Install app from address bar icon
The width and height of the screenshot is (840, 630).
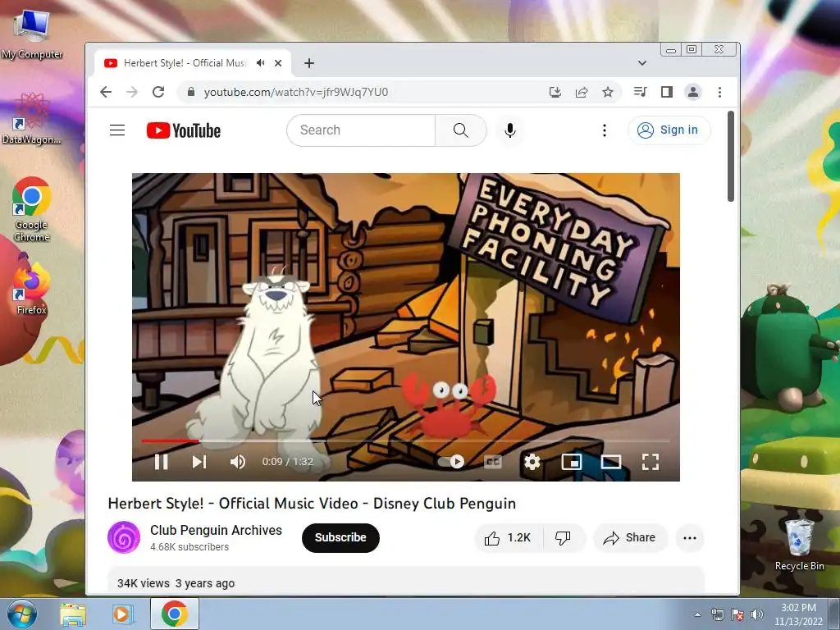[555, 92]
